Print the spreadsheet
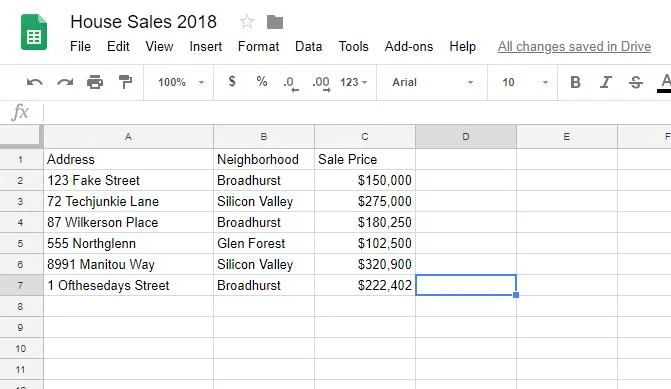 (x=95, y=82)
